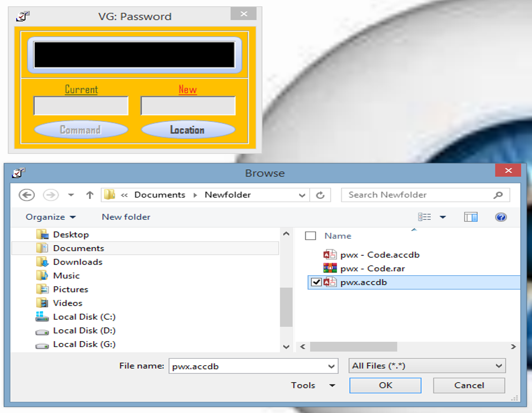Image resolution: width=532 pixels, height=413 pixels.
Task: Expand the address bar history dropdown
Action: (302, 195)
